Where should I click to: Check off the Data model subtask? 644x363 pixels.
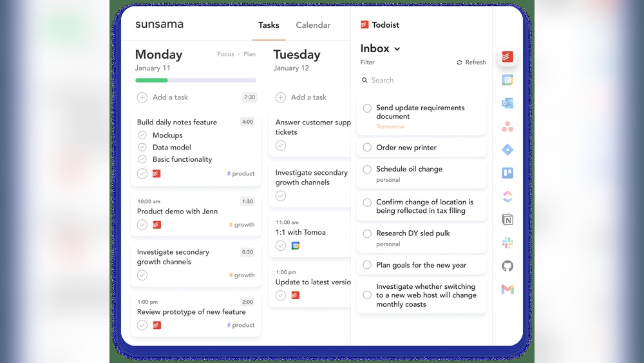pyautogui.click(x=142, y=147)
